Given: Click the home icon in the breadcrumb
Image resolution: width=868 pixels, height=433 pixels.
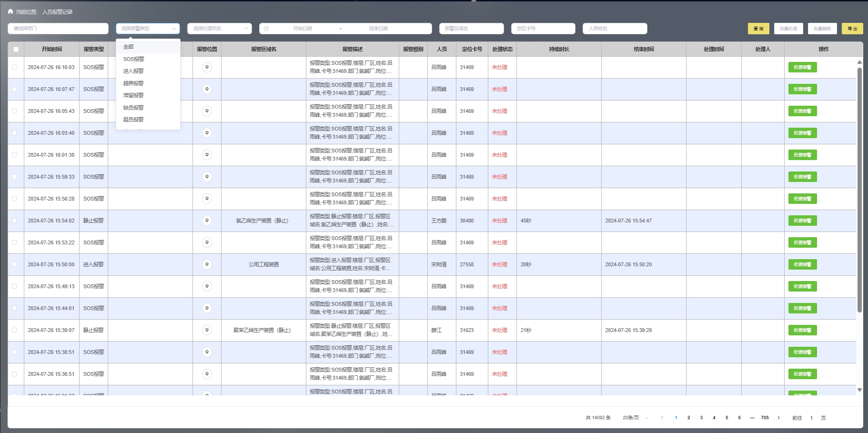Looking at the screenshot, I should coord(10,11).
